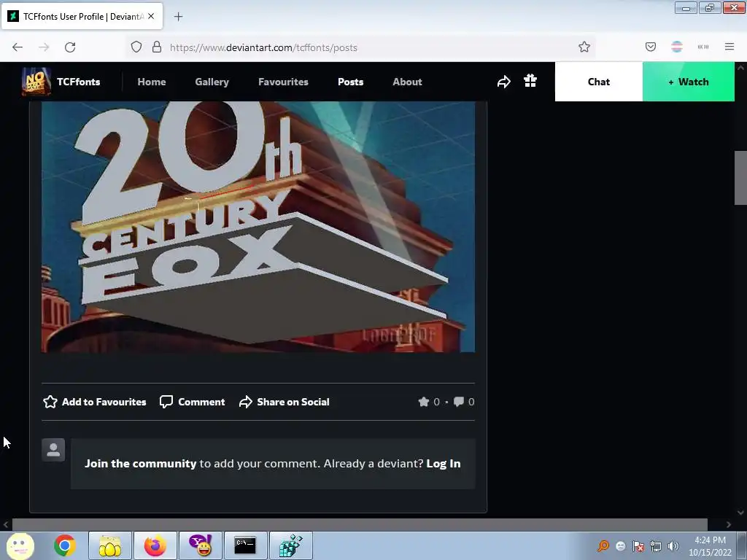
Task: Open the Start menu button
Action: (x=20, y=545)
